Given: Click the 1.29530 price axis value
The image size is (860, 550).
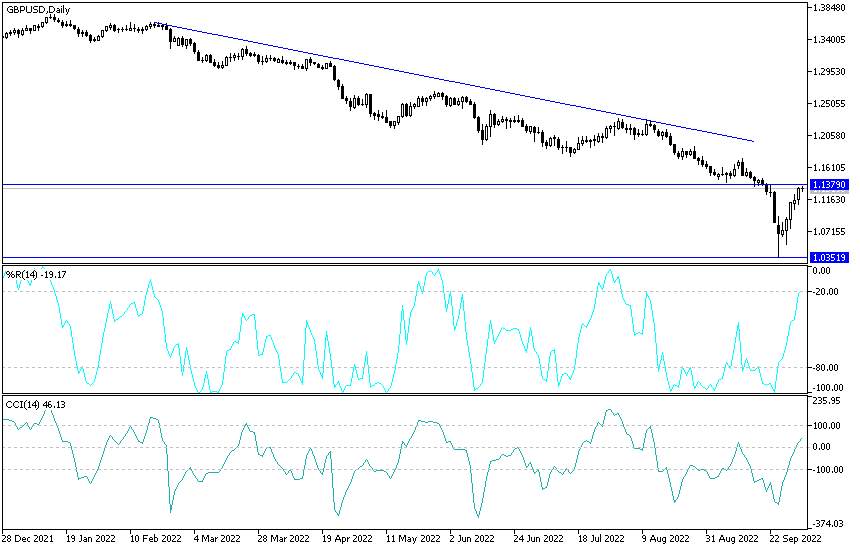Looking at the screenshot, I should 829,72.
